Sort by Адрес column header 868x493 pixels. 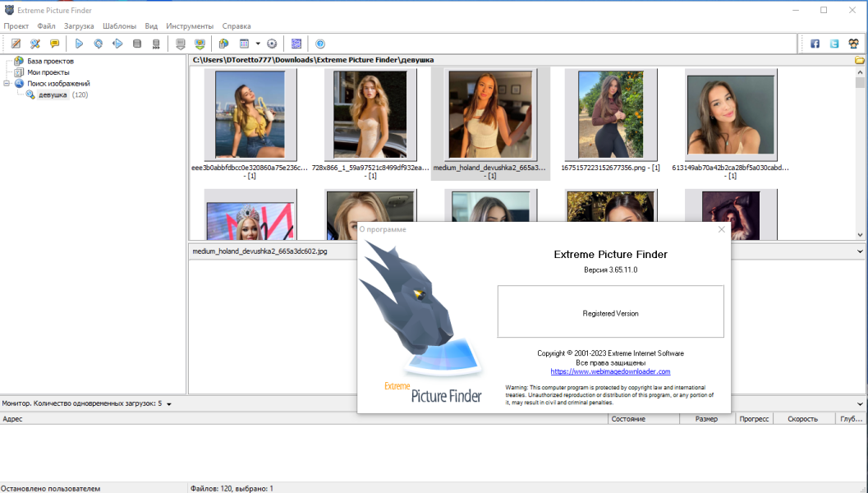tap(304, 419)
